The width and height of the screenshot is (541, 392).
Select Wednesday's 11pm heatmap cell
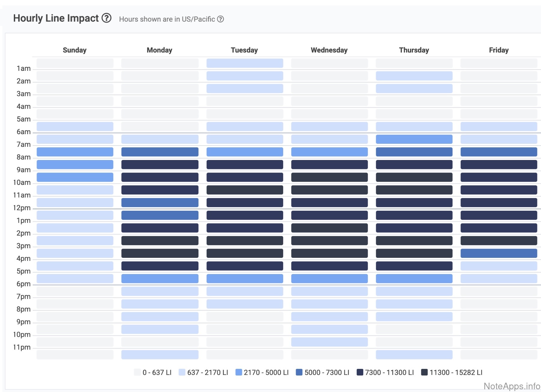click(329, 354)
